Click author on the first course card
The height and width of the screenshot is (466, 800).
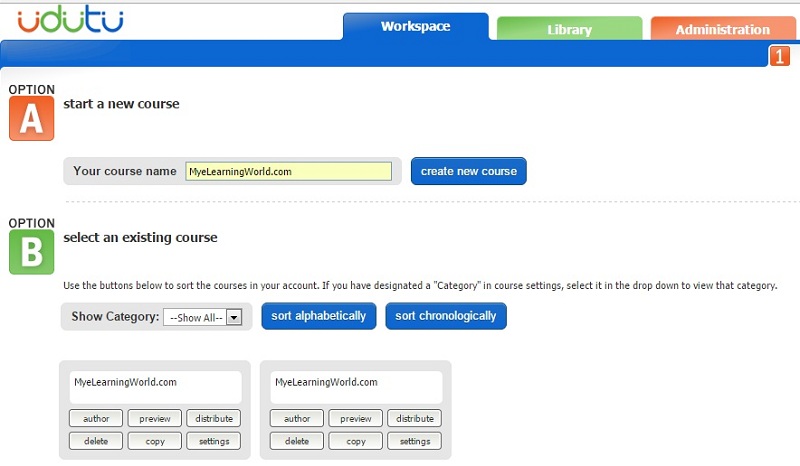96,419
